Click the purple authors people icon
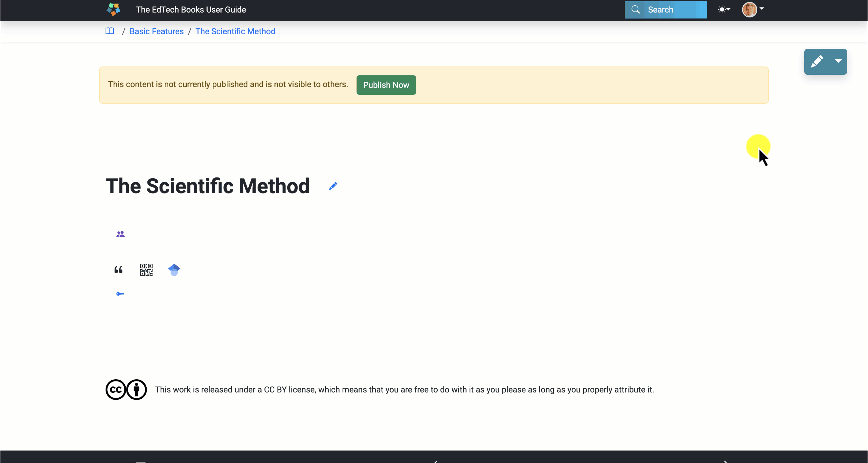 [120, 234]
